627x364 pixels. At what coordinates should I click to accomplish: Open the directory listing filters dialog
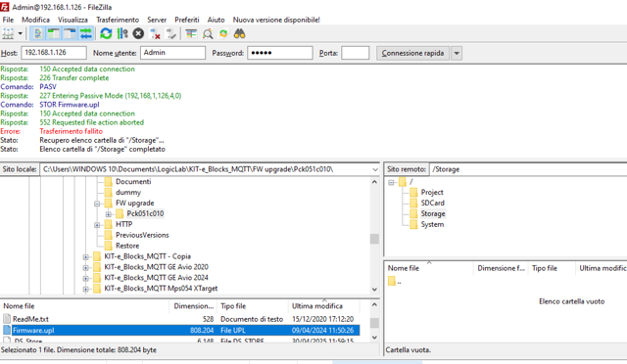coord(191,34)
